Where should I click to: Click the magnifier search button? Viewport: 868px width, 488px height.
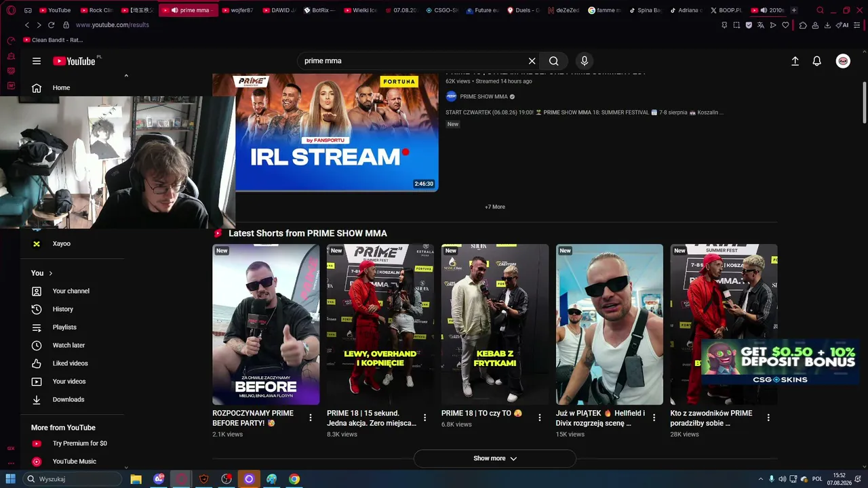[554, 61]
